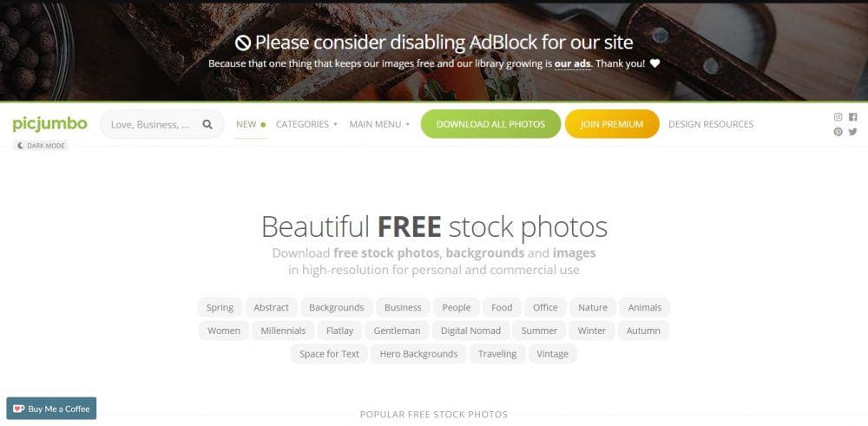Image resolution: width=868 pixels, height=426 pixels.
Task: Select the Digital Nomad tag
Action: point(470,331)
